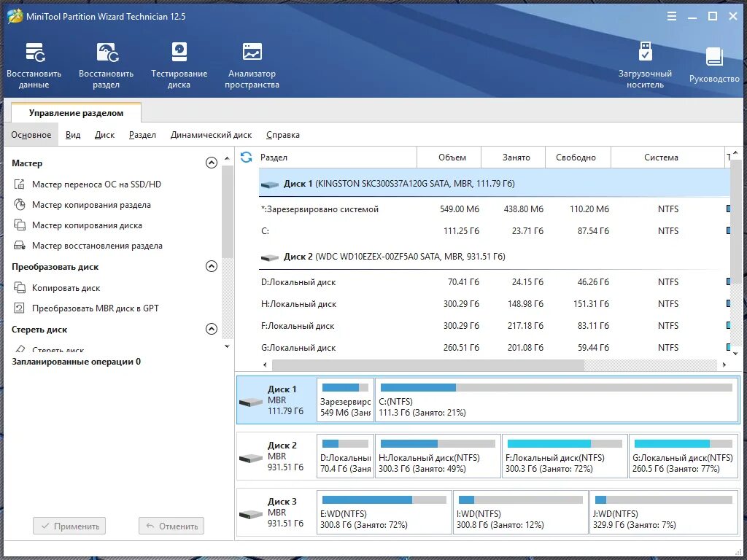Open Анализатор пространства tool

coord(252,65)
